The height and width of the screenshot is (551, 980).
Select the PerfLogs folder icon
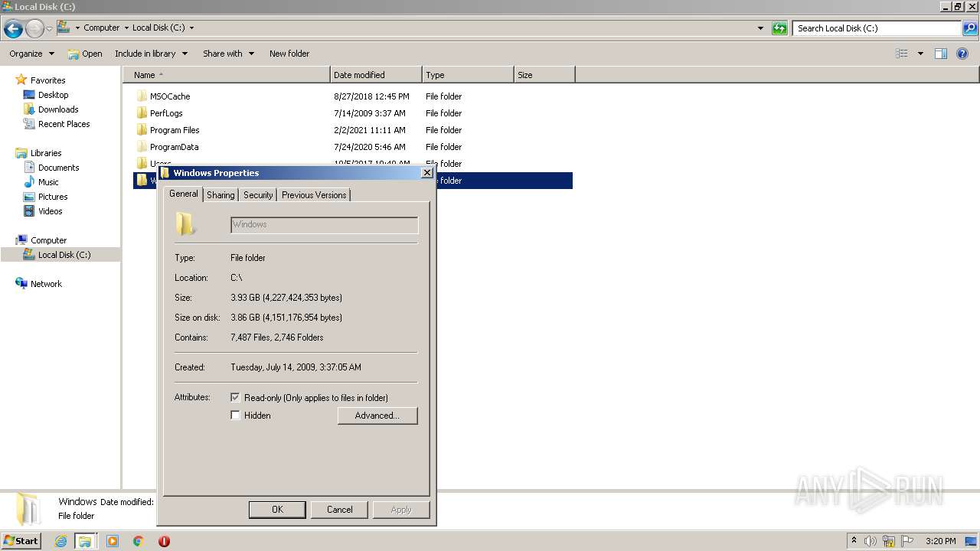click(x=142, y=113)
